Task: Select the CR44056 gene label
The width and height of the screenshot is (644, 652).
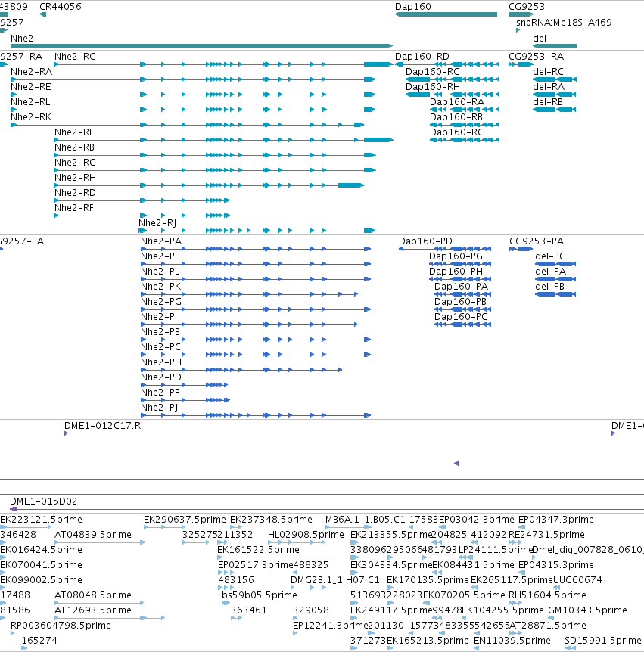Action: click(x=61, y=7)
